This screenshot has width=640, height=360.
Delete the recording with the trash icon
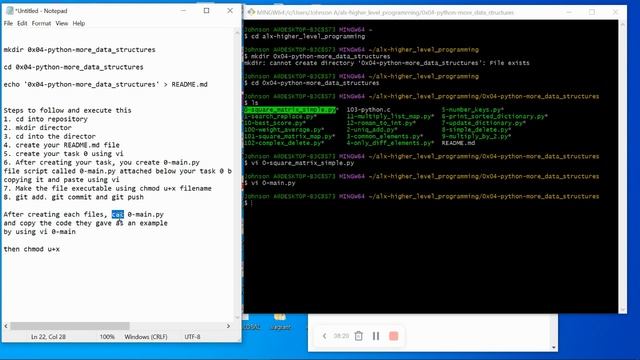[358, 336]
